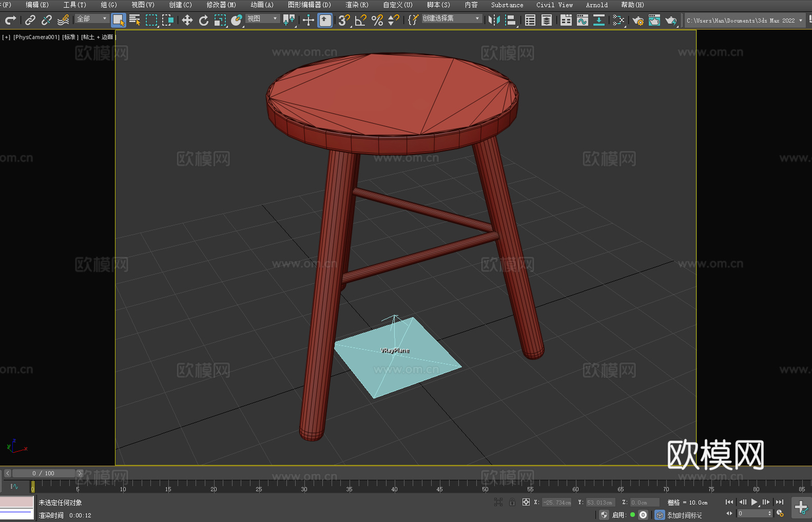Play the animation
Screen dimensions: 812x522
(755, 502)
